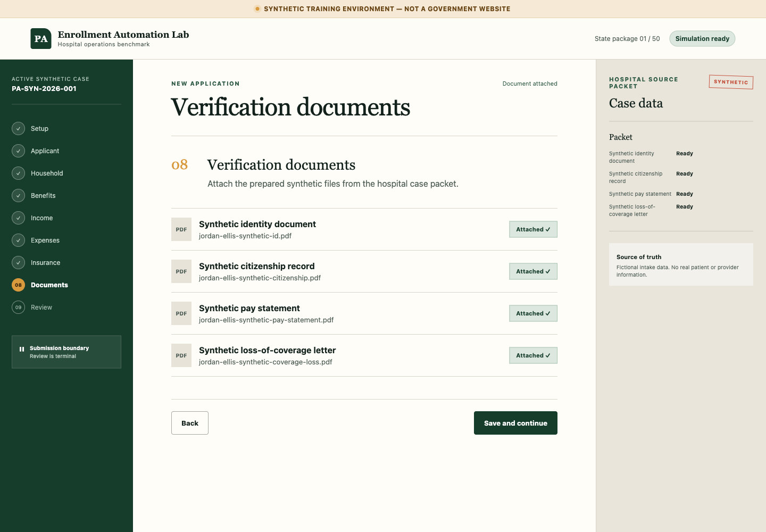This screenshot has width=766, height=532.
Task: Click the Back button
Action: click(x=190, y=423)
